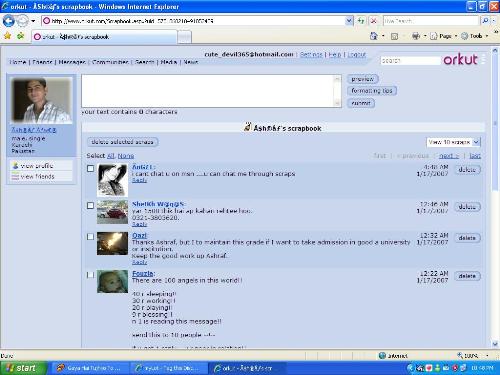Viewport: 500px width, 375px height.
Task: Click the Windows Start button
Action: click(x=23, y=368)
